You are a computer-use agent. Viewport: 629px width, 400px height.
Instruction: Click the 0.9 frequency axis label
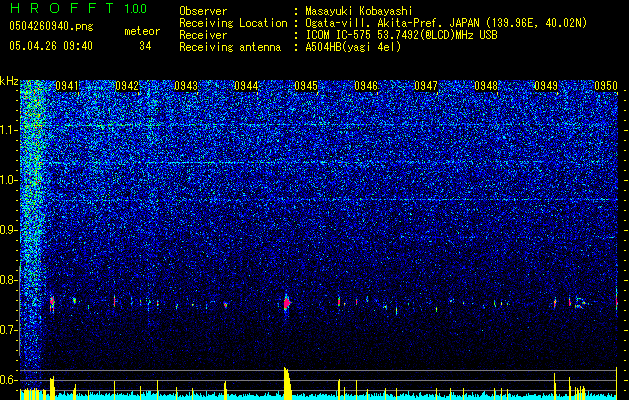click(x=8, y=230)
